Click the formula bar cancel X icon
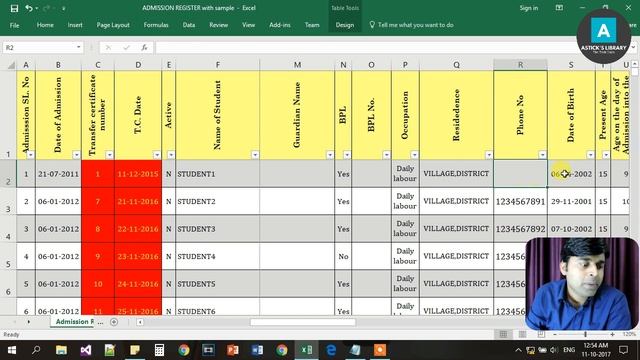640x360 pixels. click(x=108, y=48)
